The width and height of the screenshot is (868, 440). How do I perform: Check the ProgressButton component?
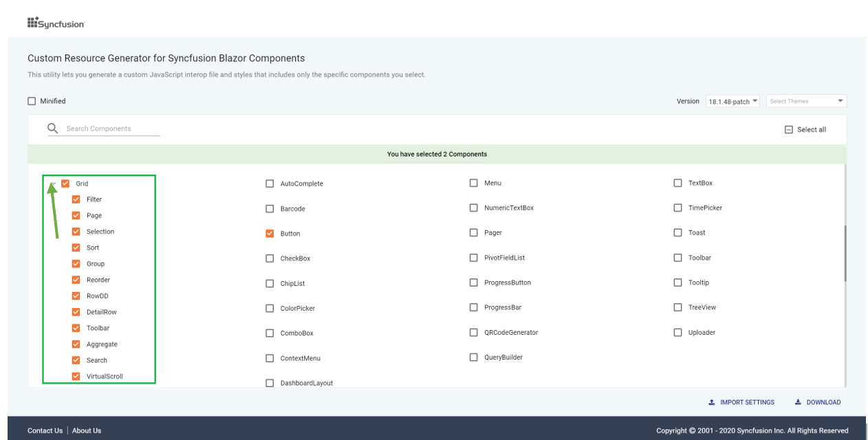pos(474,283)
